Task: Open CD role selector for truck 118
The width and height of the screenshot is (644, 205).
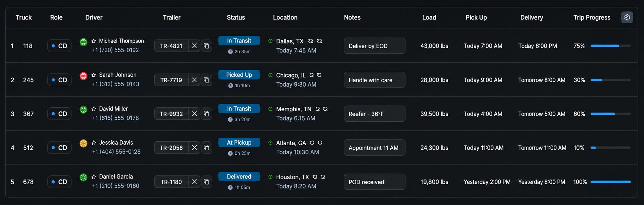Action: pos(59,46)
